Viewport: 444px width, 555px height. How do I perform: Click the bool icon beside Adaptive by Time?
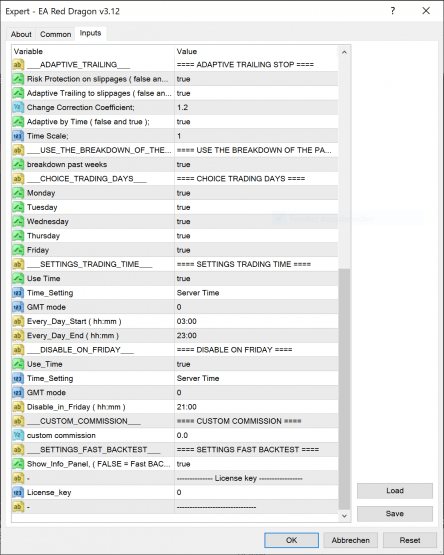18,122
